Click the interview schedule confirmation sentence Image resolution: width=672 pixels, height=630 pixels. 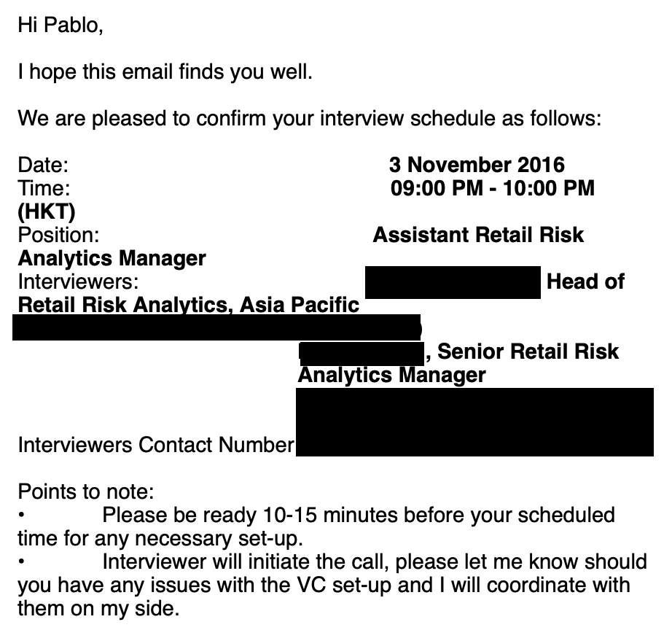[x=310, y=119]
